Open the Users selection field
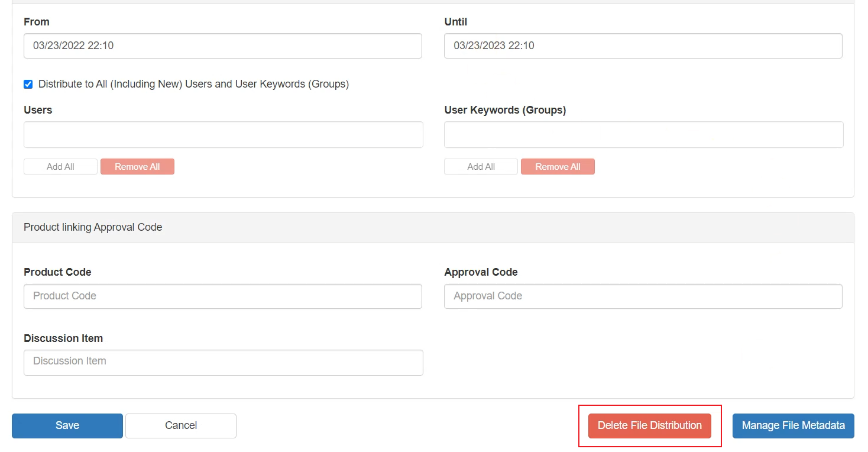Viewport: 868px width, 452px height. point(223,135)
